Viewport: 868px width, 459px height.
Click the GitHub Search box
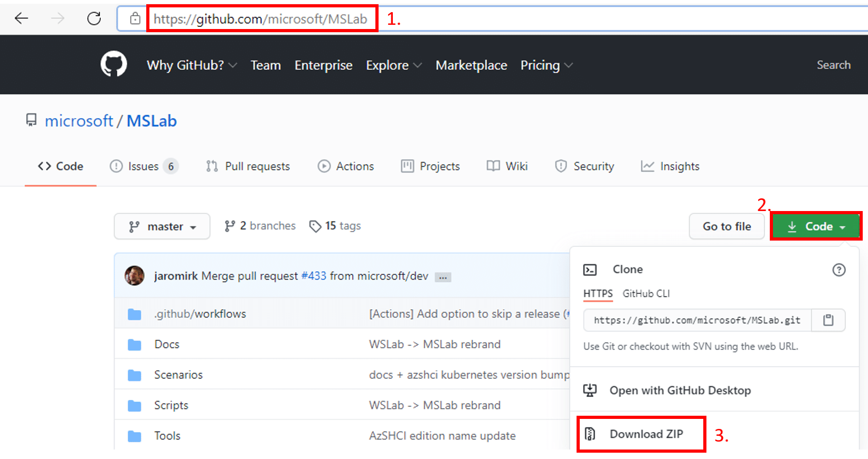click(834, 65)
